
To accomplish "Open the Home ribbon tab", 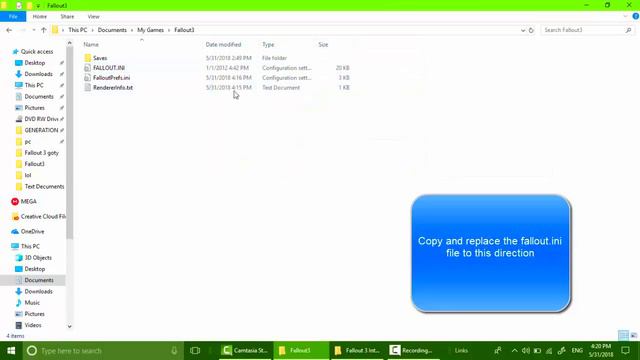I will coord(40,17).
